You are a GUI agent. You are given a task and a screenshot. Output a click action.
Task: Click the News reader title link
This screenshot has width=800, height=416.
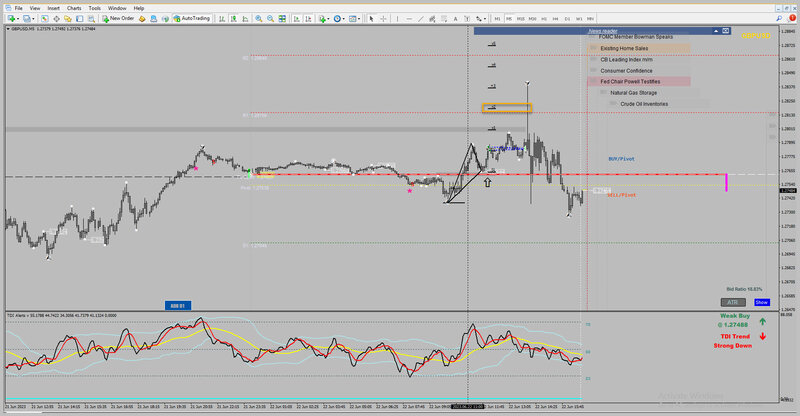[x=603, y=31]
